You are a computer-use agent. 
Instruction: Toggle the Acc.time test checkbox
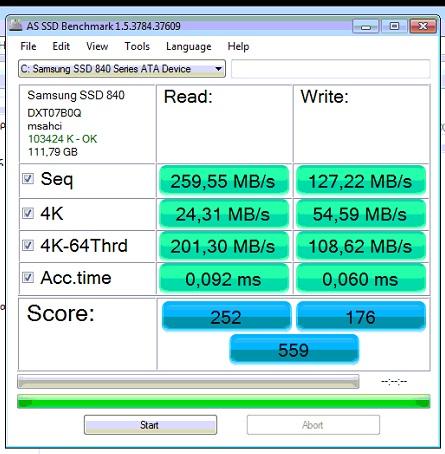click(28, 277)
